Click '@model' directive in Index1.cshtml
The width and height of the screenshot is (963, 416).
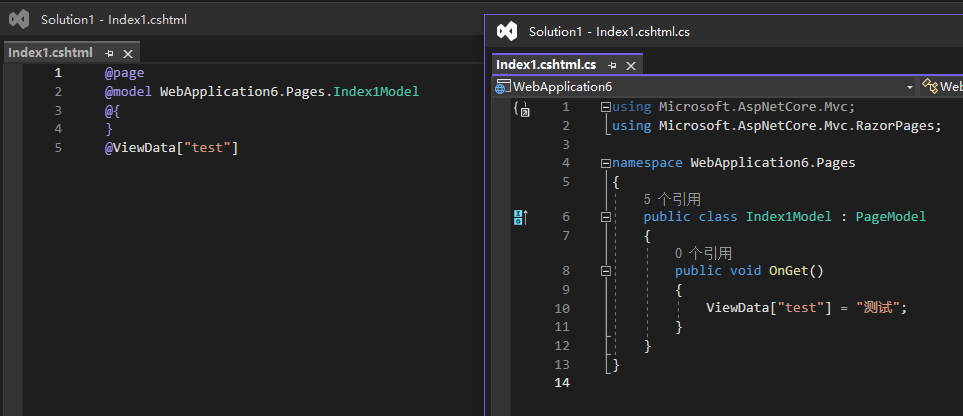pos(128,92)
